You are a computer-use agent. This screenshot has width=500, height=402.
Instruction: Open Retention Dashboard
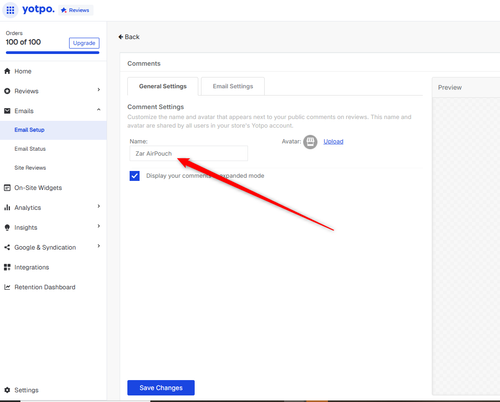pos(45,287)
